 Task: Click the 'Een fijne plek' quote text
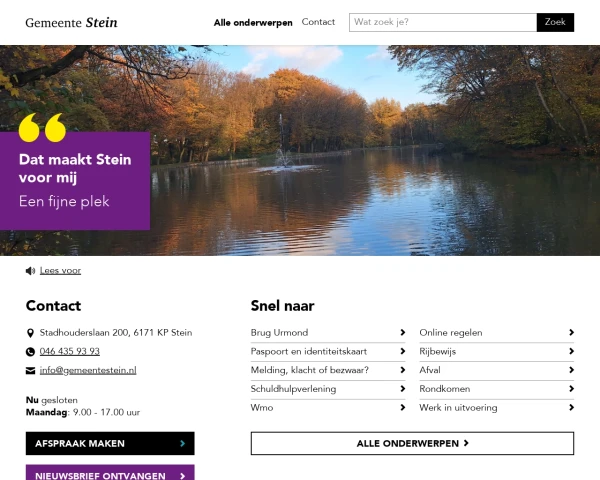point(64,201)
